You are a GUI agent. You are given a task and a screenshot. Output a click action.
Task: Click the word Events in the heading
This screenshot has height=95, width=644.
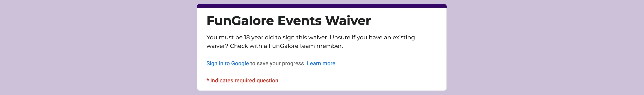(299, 21)
